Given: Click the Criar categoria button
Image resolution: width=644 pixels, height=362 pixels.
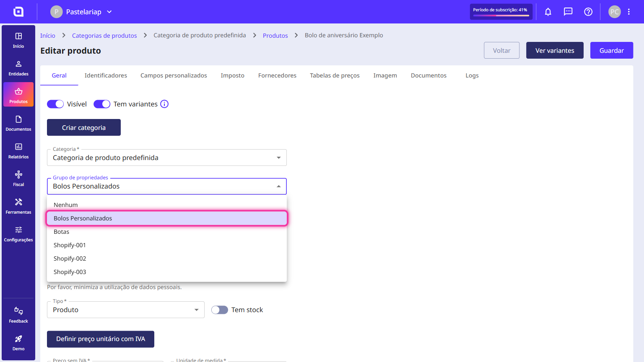Looking at the screenshot, I should point(84,127).
